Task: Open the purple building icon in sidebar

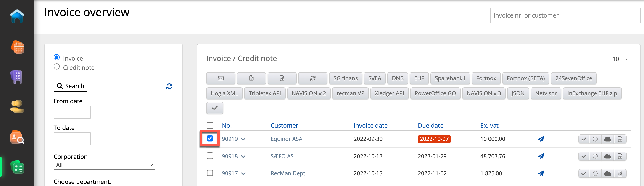Action: [17, 77]
